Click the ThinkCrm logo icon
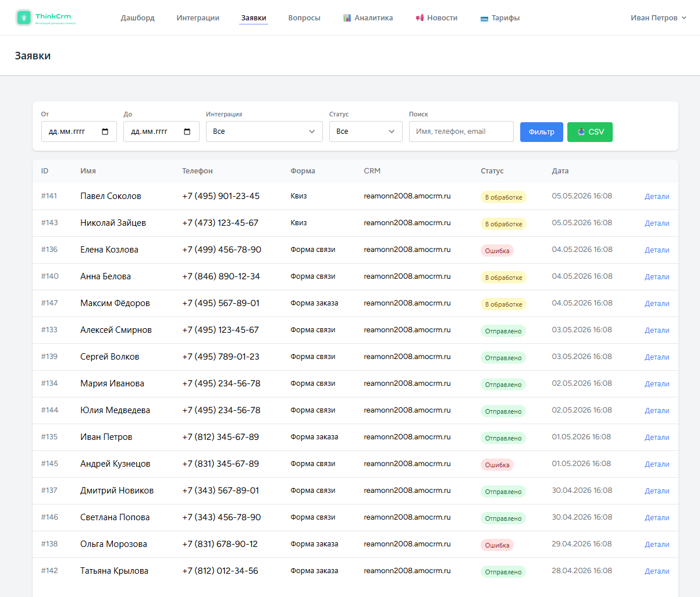700x597 pixels. (x=24, y=17)
